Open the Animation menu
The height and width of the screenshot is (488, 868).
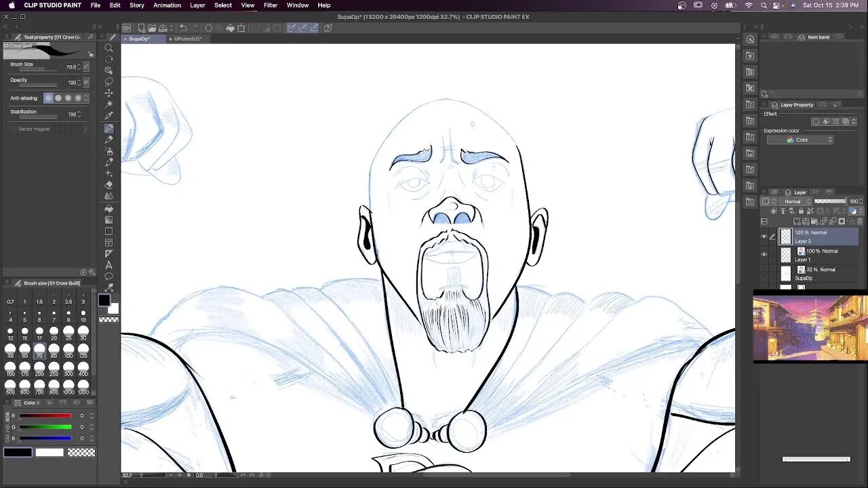click(167, 5)
